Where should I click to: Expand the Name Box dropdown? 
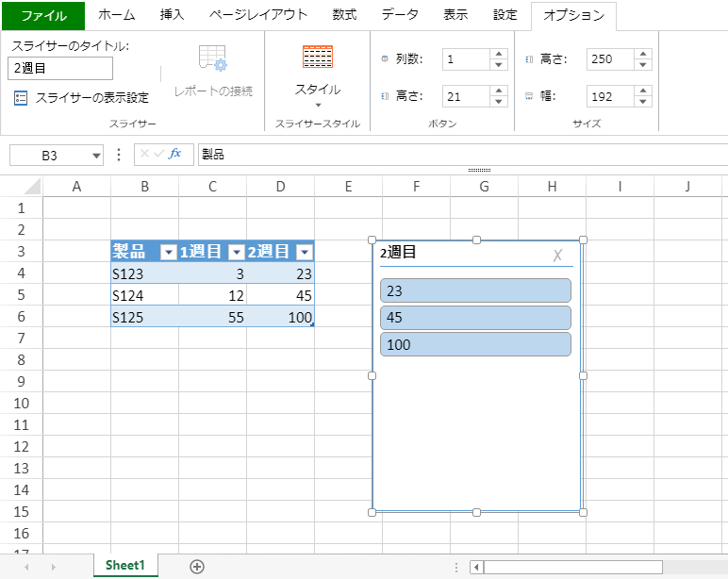click(96, 156)
